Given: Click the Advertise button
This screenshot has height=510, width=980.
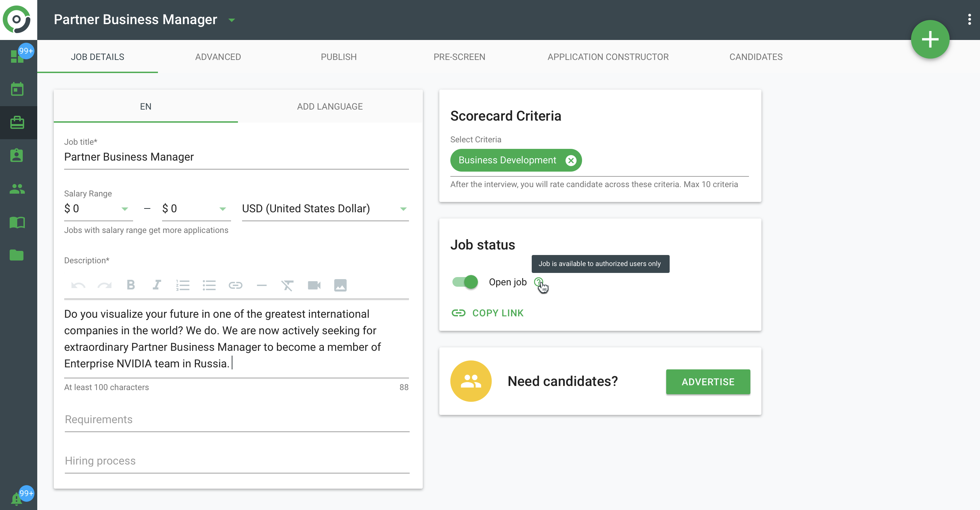Looking at the screenshot, I should (x=708, y=381).
